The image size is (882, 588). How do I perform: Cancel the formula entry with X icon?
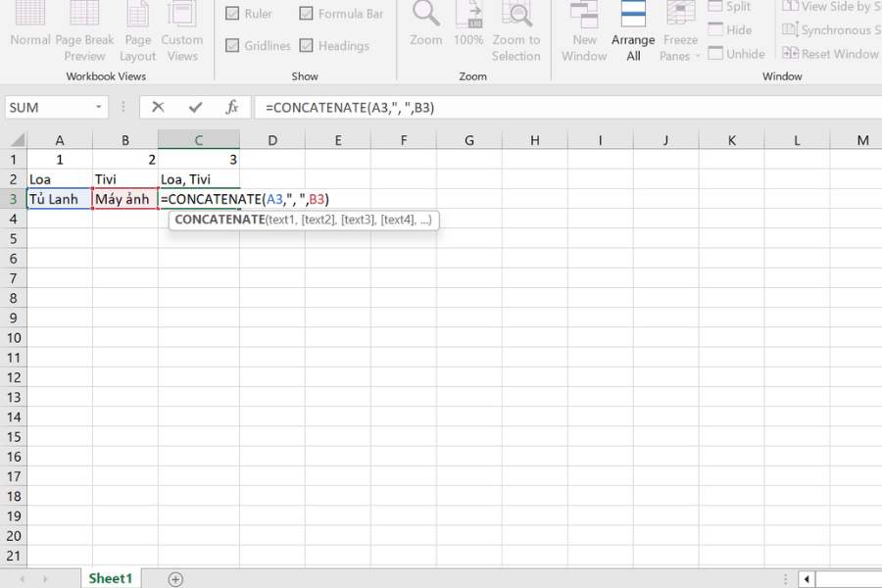(158, 107)
